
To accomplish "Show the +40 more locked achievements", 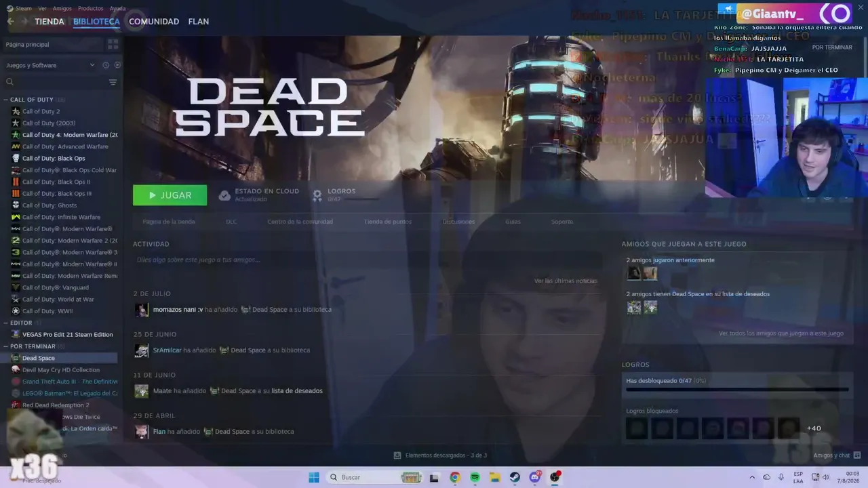I will (814, 428).
